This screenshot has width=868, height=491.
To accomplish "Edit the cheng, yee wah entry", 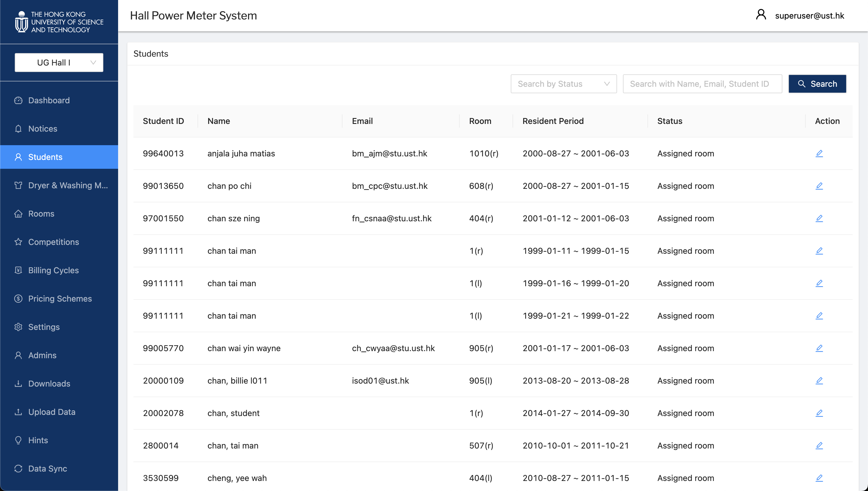I will coord(819,478).
